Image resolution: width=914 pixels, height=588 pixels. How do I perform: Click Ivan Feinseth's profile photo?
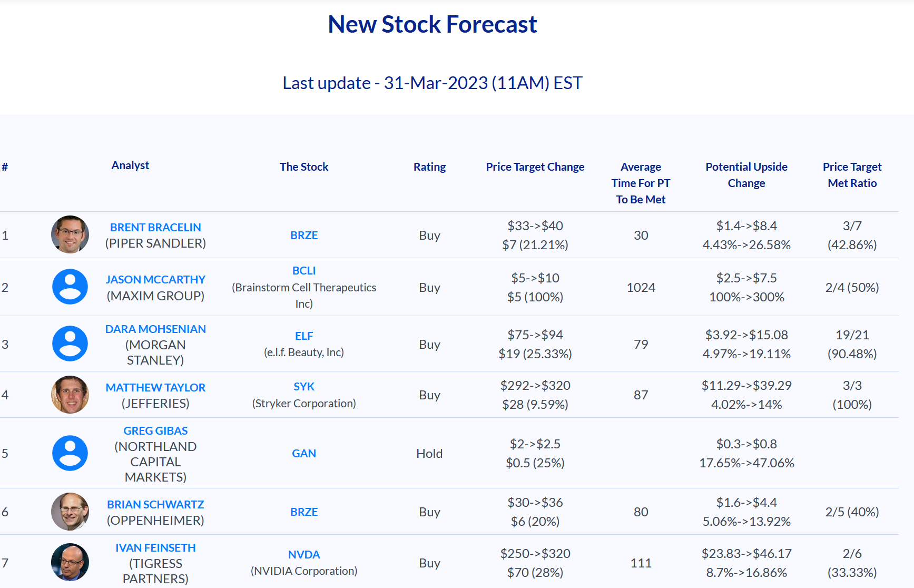click(x=70, y=562)
